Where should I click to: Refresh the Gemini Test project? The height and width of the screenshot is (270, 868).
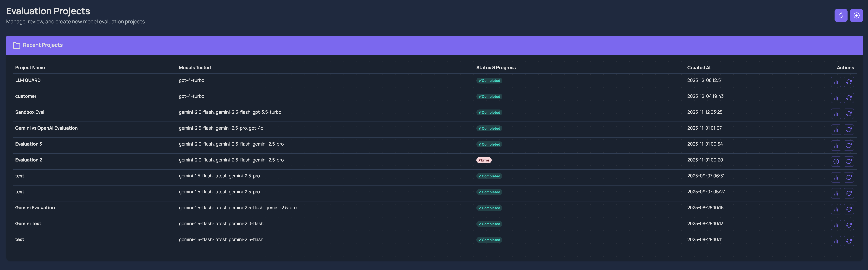849,225
